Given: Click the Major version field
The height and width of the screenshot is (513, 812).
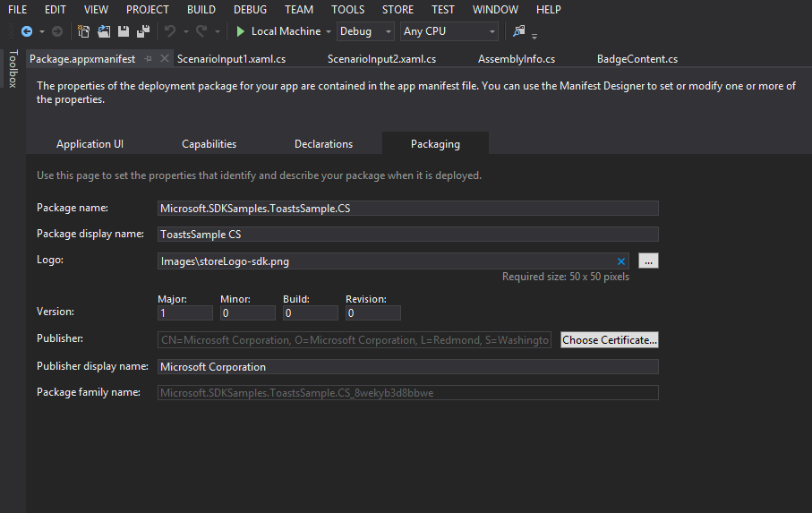Looking at the screenshot, I should (x=185, y=312).
